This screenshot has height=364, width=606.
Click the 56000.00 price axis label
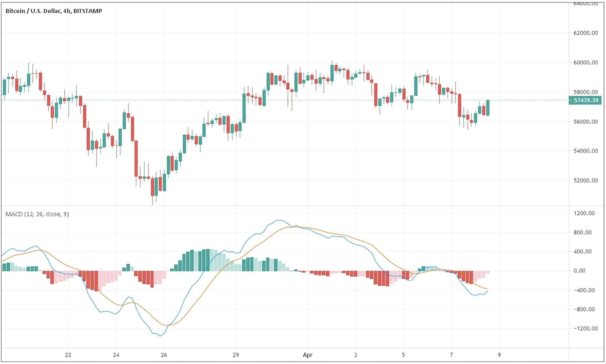586,122
